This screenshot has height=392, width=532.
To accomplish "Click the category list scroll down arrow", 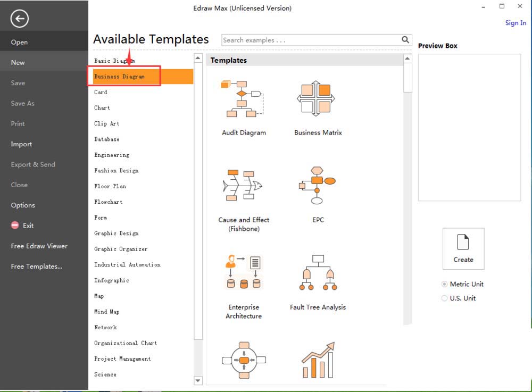I will point(198,380).
